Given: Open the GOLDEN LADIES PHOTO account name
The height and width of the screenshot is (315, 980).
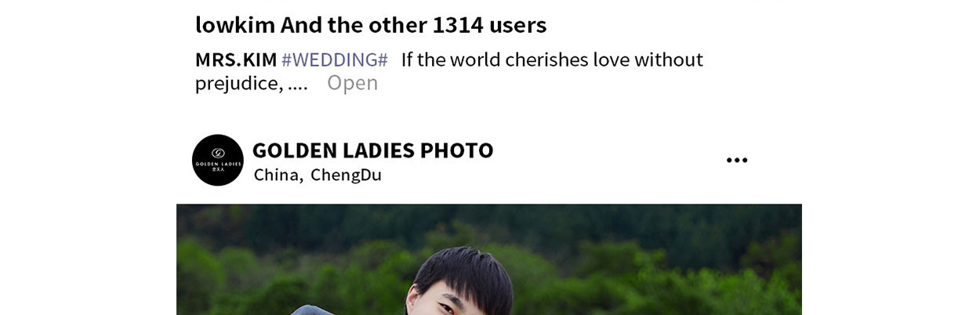Looking at the screenshot, I should tap(373, 150).
